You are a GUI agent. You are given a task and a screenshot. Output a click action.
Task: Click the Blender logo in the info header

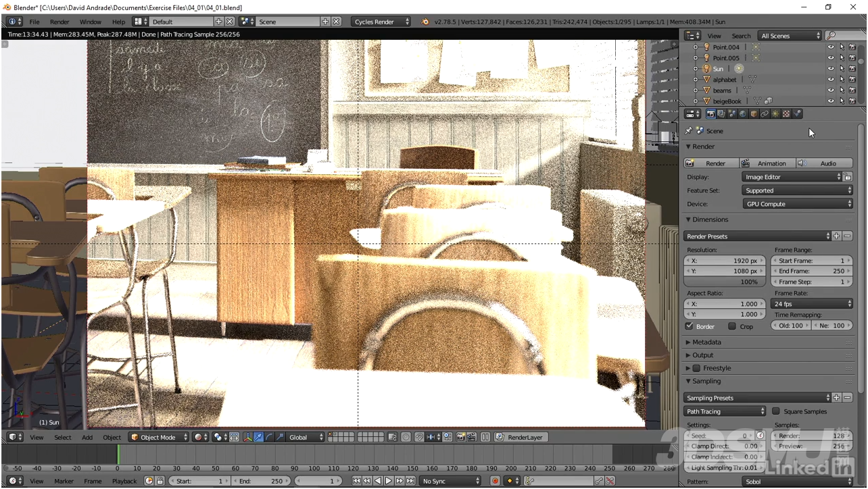click(x=425, y=22)
